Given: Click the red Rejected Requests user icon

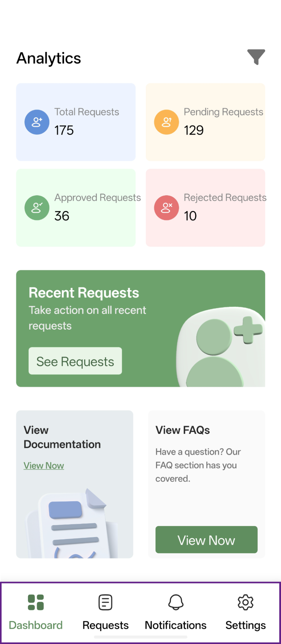Looking at the screenshot, I should pos(166,208).
